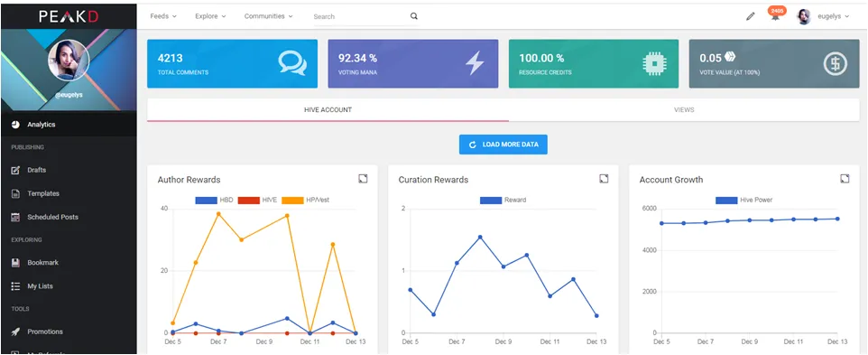Viewport: 868px width, 355px height.
Task: Expand the Account Growth chart
Action: [845, 178]
